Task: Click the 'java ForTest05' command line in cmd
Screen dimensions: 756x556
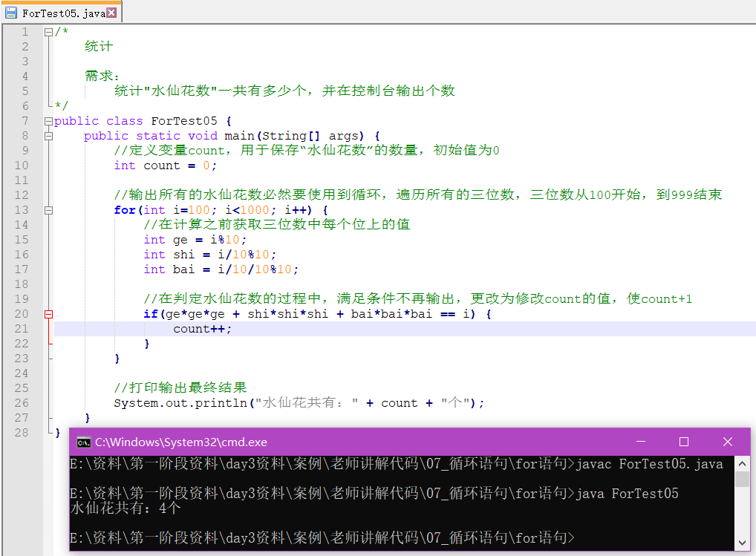Action: click(x=374, y=494)
